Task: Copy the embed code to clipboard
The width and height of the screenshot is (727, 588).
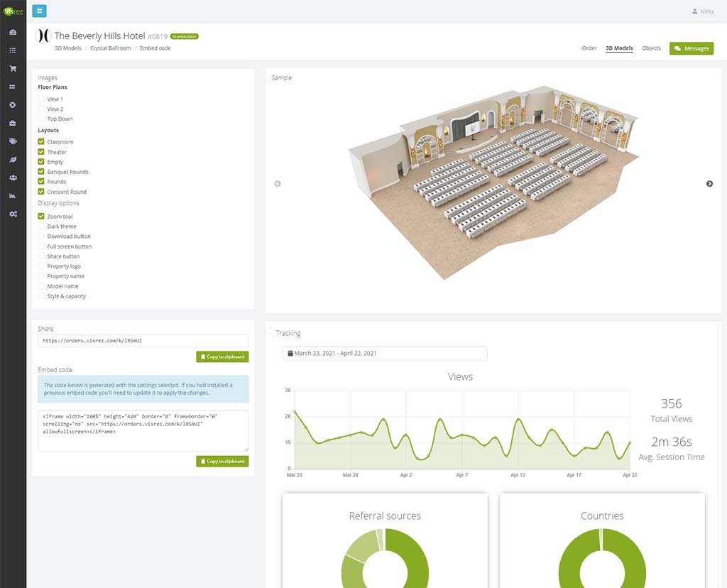Action: 222,461
